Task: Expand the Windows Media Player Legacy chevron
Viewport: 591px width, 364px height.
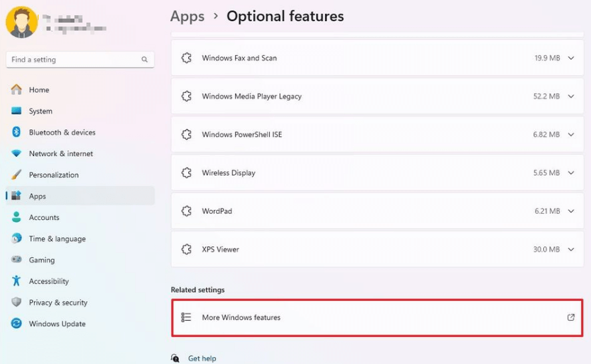Action: [570, 96]
